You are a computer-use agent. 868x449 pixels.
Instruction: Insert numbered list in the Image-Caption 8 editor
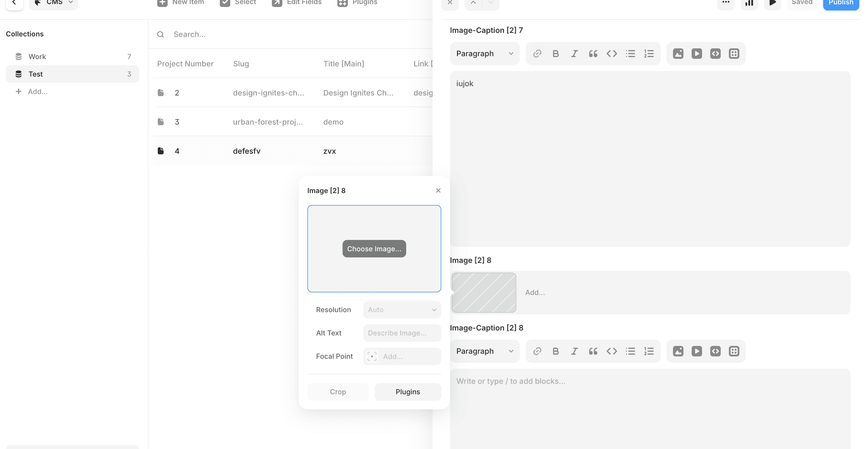[x=649, y=351]
